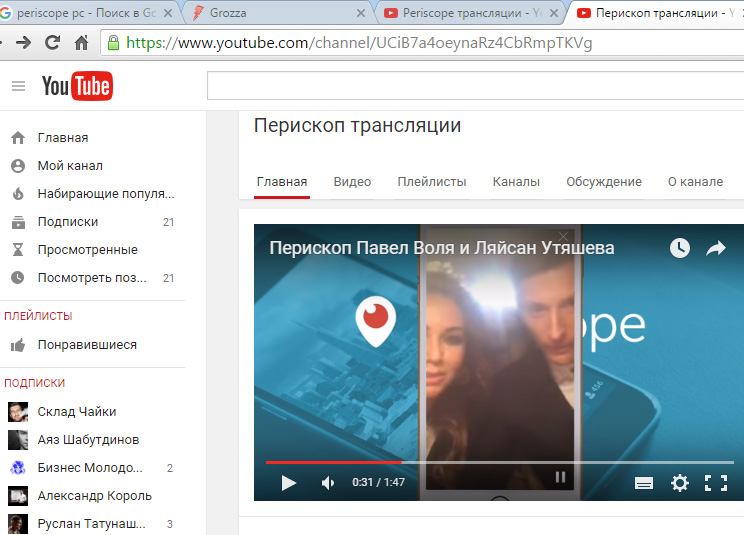Click Аяз Шабутдинов channel avatar
Viewport: 744px width, 535px height.
pos(18,440)
